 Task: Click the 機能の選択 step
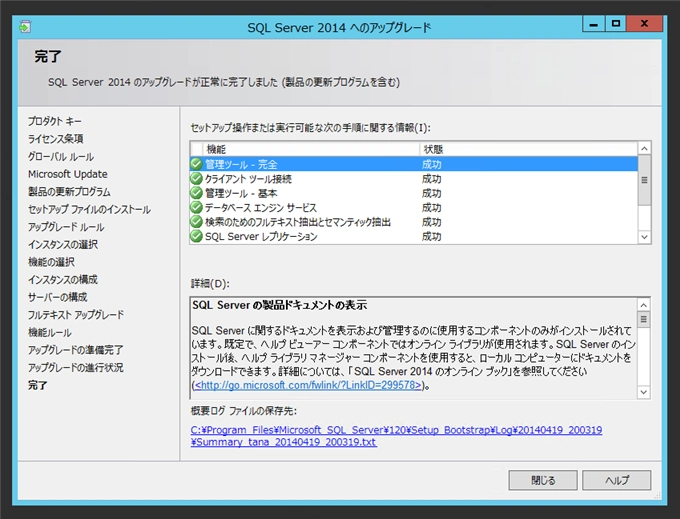click(x=51, y=262)
